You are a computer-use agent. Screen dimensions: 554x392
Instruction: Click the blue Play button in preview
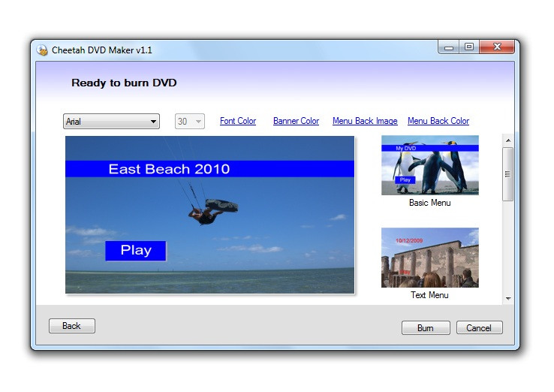coord(136,251)
